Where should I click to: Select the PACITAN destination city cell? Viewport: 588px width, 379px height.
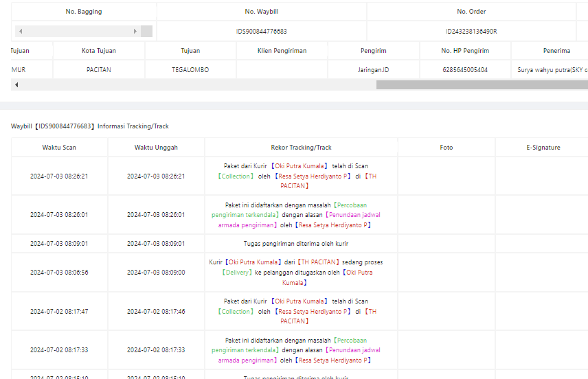point(99,70)
